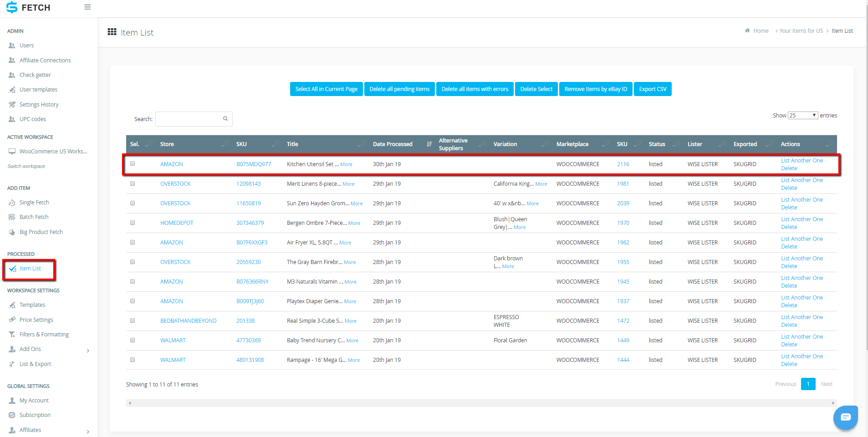
Task: Check the HOMEDEPOT 307346379 row checkbox
Action: click(x=133, y=223)
